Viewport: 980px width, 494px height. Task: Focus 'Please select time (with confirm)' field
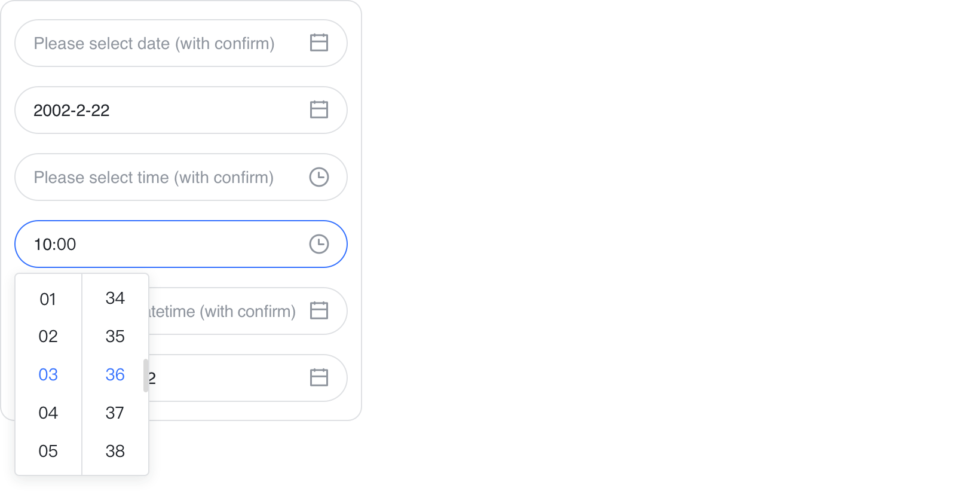(x=154, y=177)
